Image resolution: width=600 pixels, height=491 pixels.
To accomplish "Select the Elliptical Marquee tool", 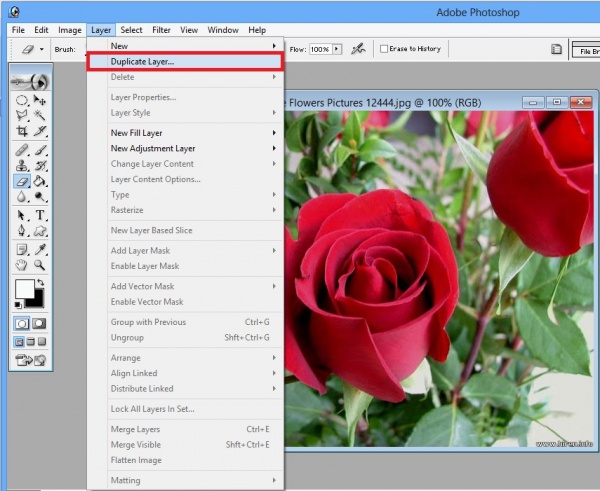I will [x=22, y=100].
